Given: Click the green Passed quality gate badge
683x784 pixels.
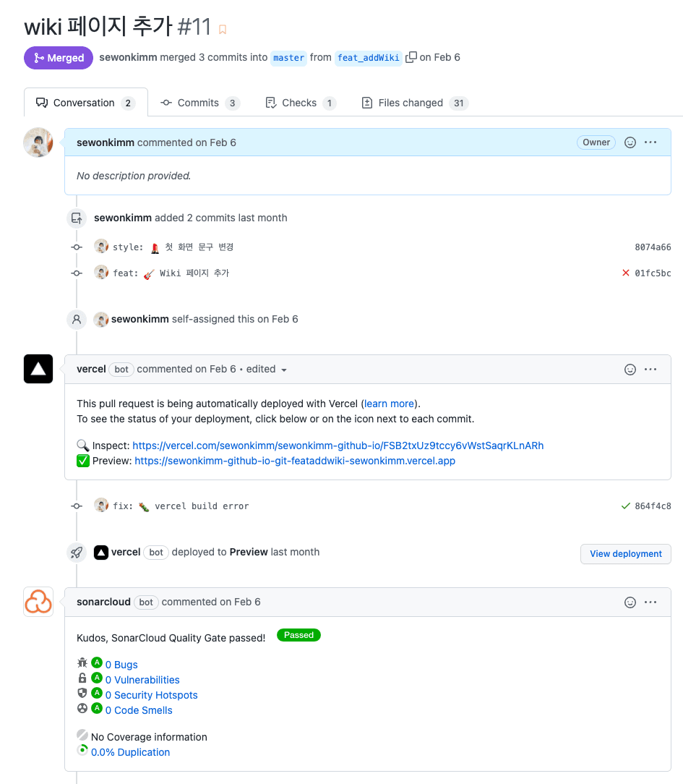Looking at the screenshot, I should pos(298,635).
